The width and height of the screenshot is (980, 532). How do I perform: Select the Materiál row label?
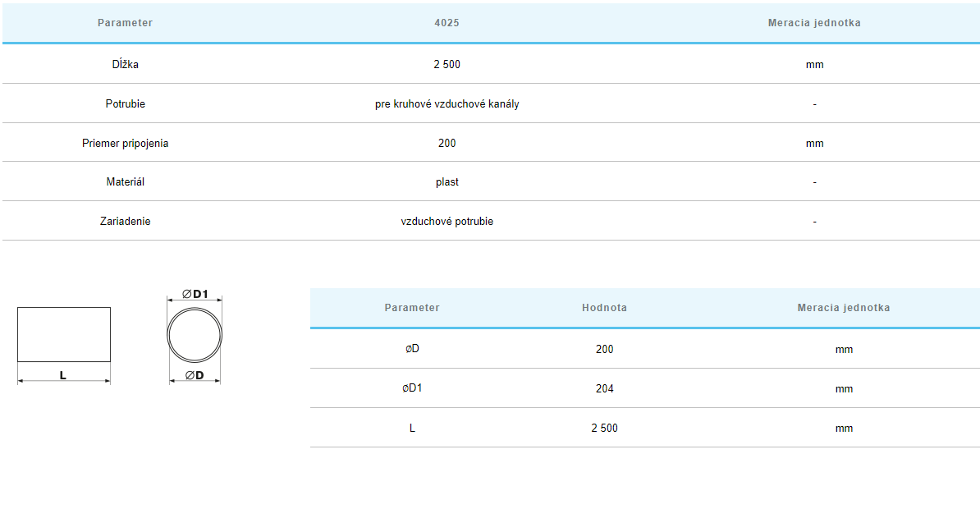(x=125, y=181)
